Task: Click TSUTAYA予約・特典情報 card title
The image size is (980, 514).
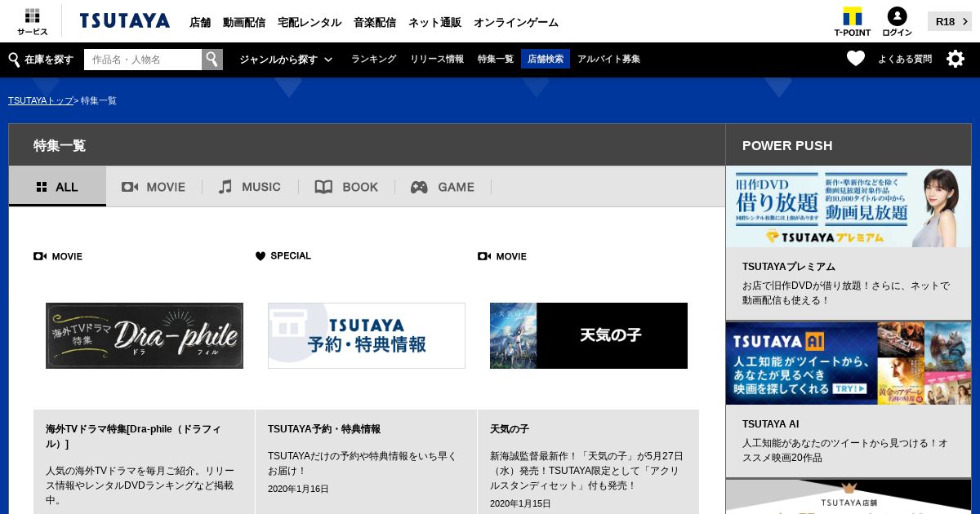Action: (324, 429)
